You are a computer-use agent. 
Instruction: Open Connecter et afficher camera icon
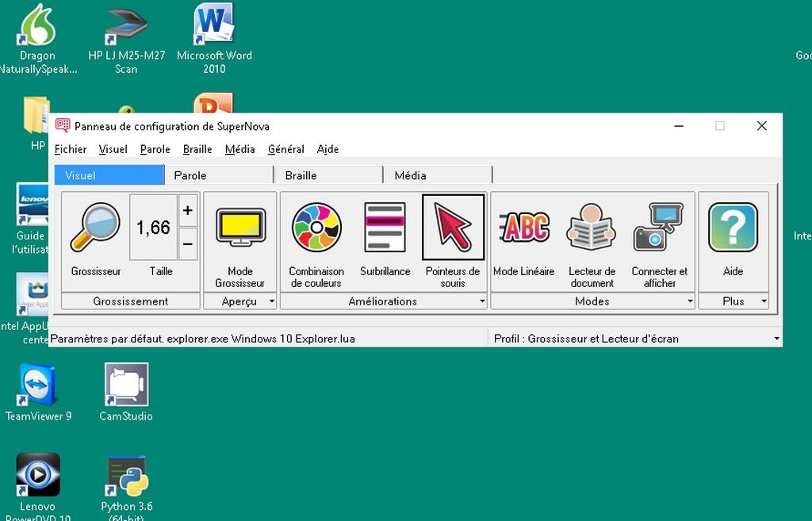pyautogui.click(x=659, y=228)
